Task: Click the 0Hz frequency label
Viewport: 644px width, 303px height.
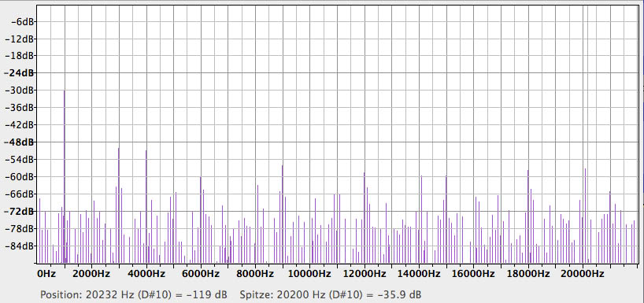Action: [46, 273]
